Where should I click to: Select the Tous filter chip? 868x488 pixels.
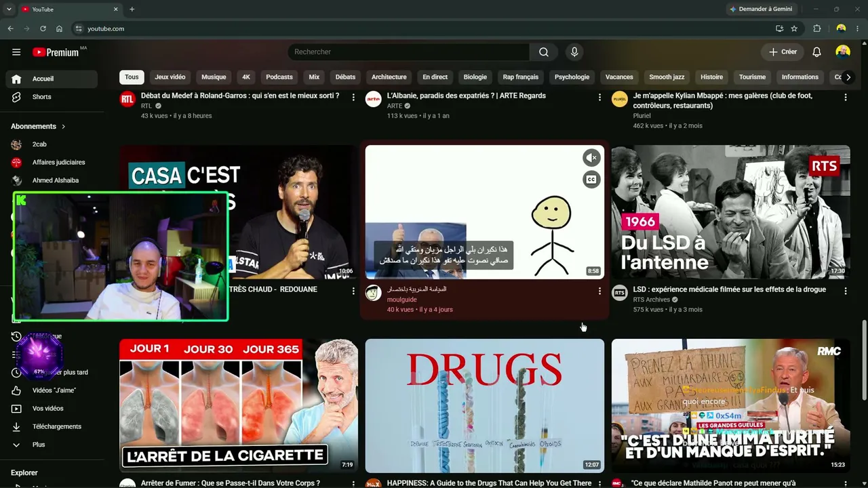132,77
